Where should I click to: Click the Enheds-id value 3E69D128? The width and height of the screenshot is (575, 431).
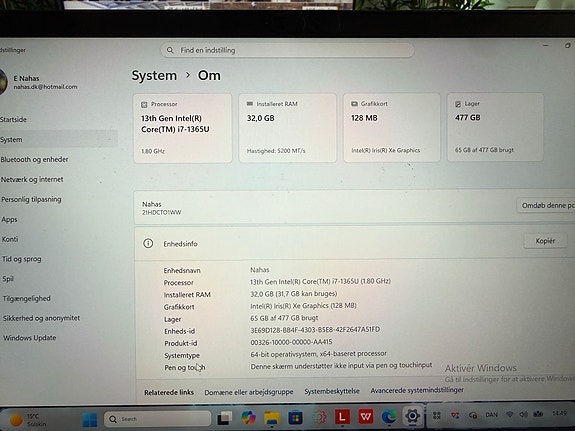click(x=315, y=329)
